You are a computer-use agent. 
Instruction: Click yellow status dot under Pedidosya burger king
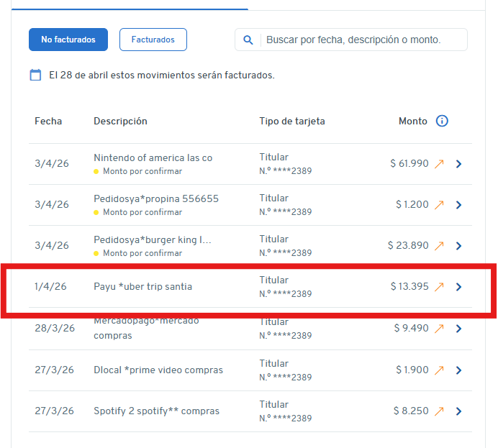point(96,254)
